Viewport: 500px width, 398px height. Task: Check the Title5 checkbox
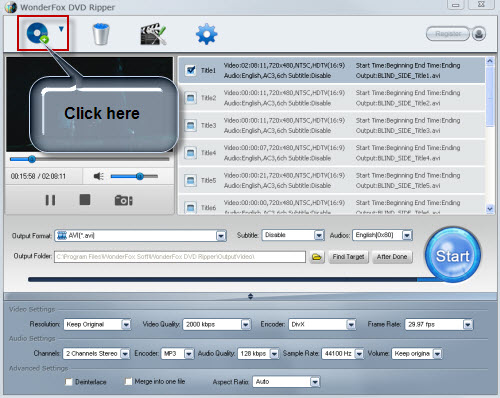coord(191,180)
